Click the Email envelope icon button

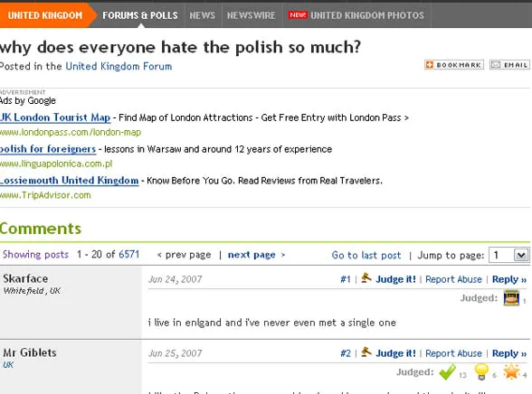tap(509, 65)
